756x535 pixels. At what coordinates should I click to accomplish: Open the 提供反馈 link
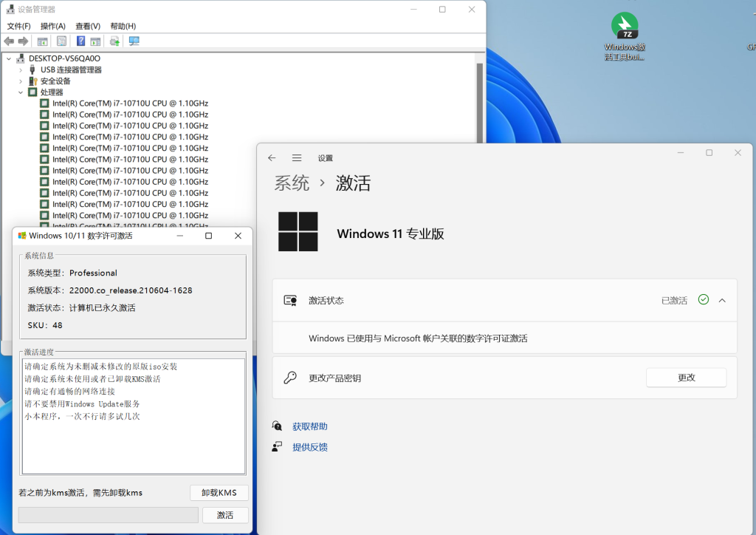pyautogui.click(x=310, y=447)
